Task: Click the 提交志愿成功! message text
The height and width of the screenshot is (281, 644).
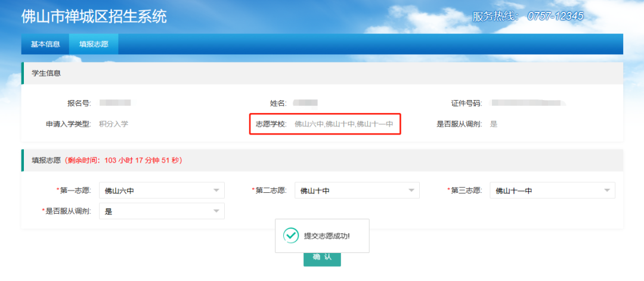Action: point(327,236)
